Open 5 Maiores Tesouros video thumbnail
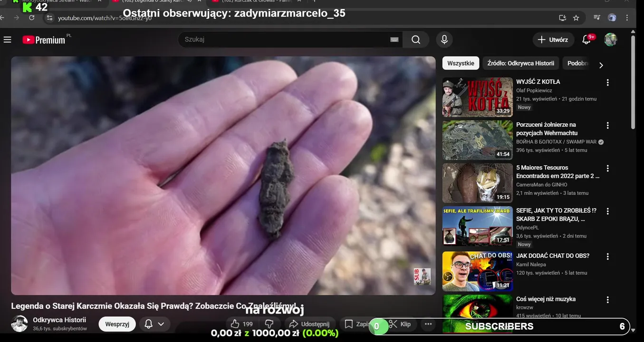This screenshot has height=342, width=644. click(x=477, y=183)
